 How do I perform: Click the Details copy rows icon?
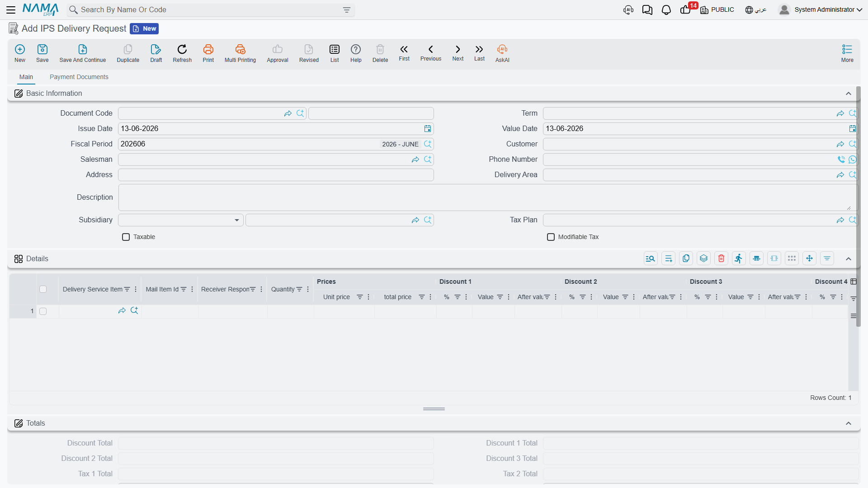pyautogui.click(x=686, y=258)
